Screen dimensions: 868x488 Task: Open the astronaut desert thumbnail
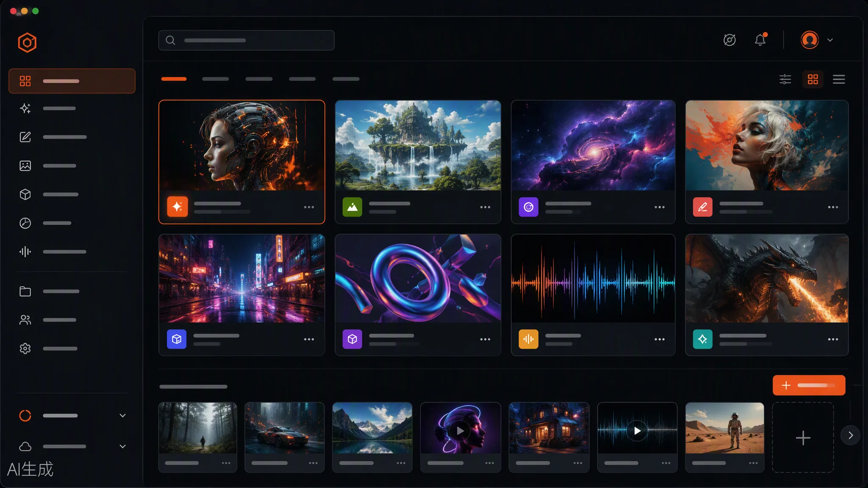click(x=725, y=428)
